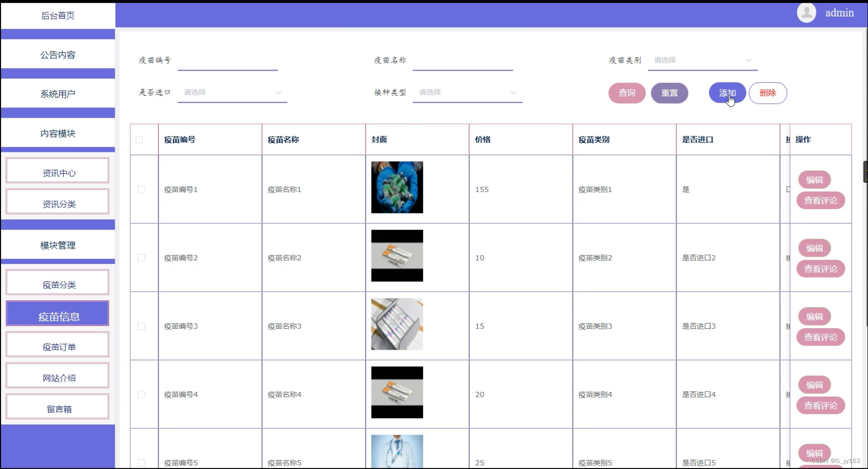This screenshot has width=868, height=469.
Task: Open the 接种类型 dropdown
Action: click(x=467, y=93)
